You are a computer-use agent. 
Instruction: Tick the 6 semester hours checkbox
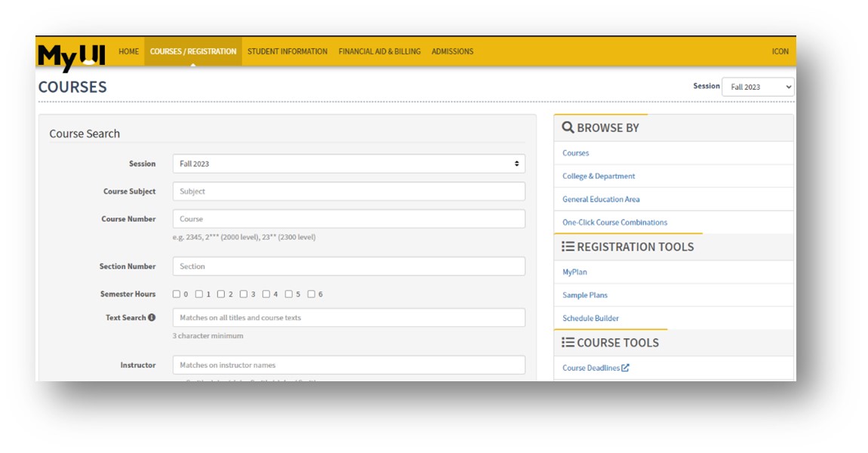click(x=311, y=294)
